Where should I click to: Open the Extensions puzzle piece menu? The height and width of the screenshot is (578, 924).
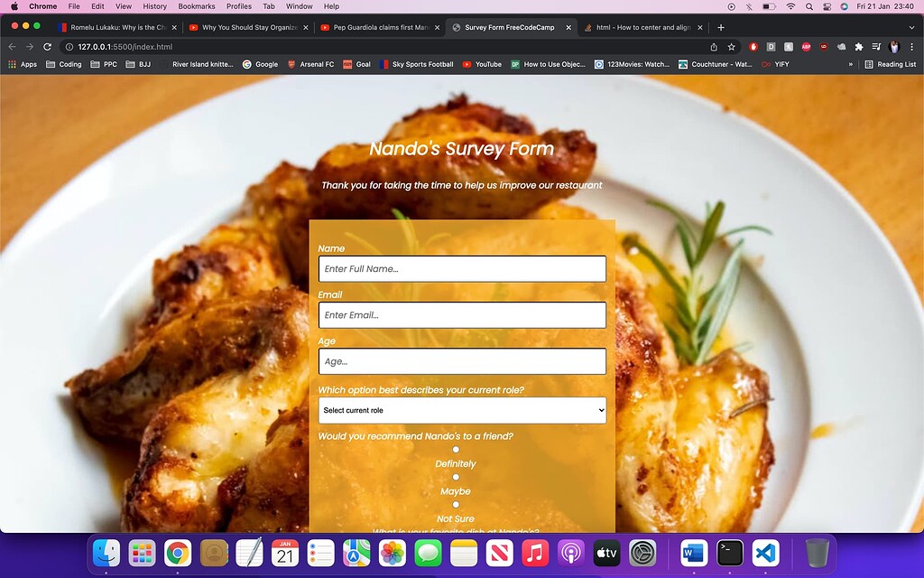point(859,47)
